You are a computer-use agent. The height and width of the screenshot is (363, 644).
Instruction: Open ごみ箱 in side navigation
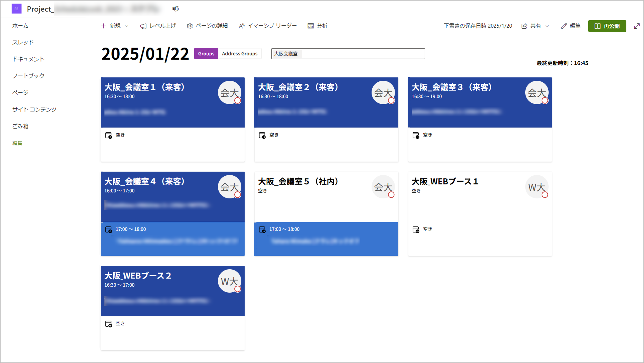(20, 126)
